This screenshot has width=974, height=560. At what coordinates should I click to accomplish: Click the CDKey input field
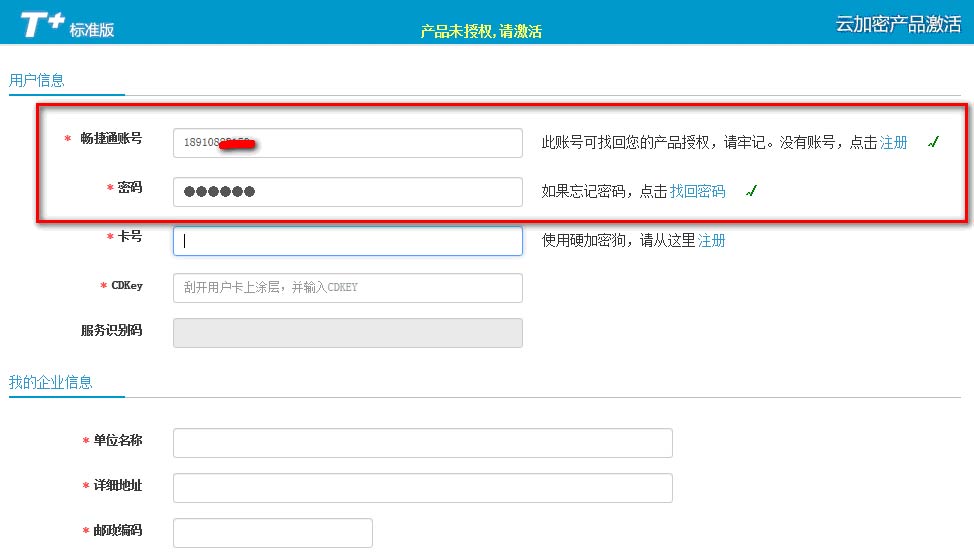pyautogui.click(x=348, y=287)
